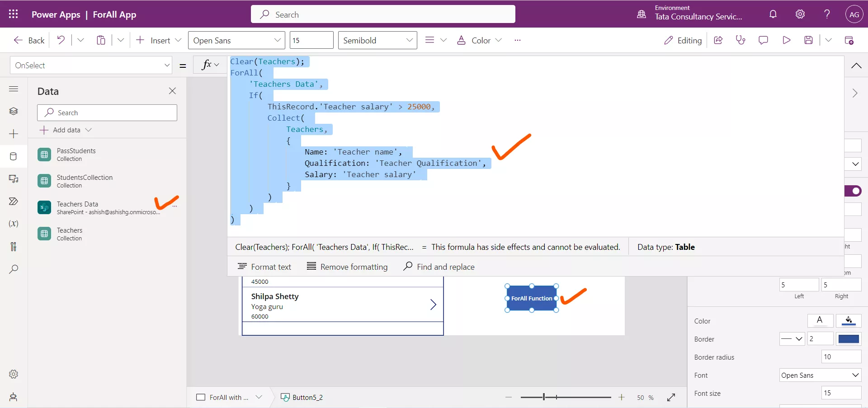Open the Comments panel
The width and height of the screenshot is (868, 408).
click(x=764, y=40)
